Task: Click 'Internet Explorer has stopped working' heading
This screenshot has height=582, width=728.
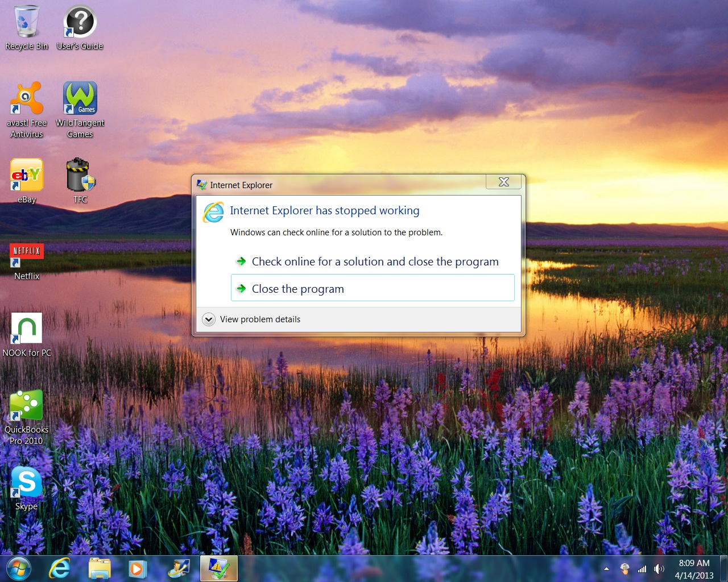Action: coord(325,210)
